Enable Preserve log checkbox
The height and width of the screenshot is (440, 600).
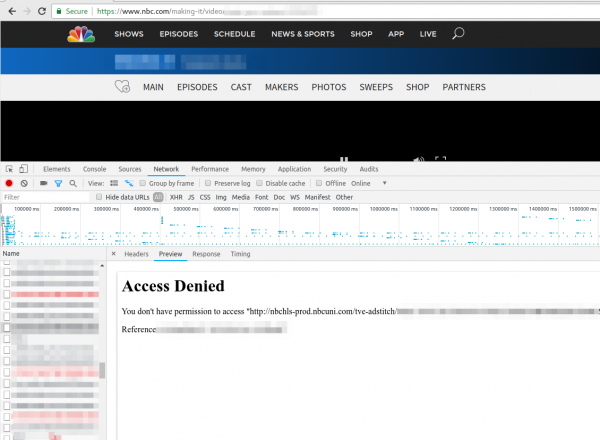click(x=208, y=183)
